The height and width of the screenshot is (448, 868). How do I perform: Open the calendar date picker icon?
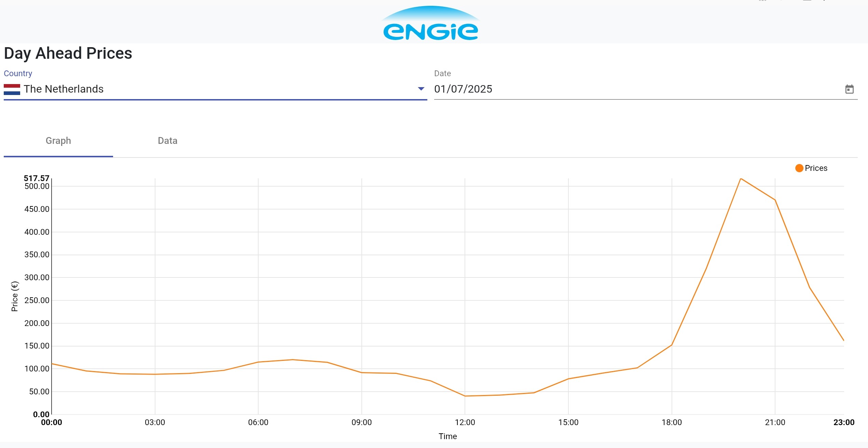849,89
